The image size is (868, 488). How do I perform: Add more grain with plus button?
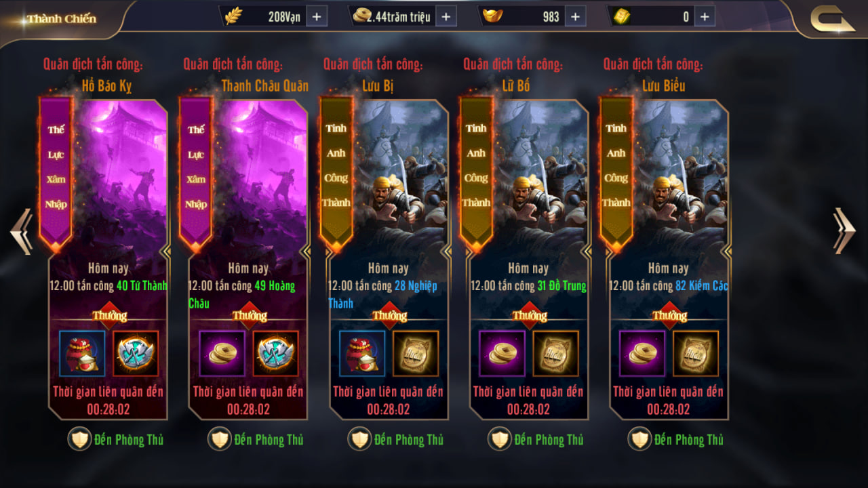tap(317, 16)
